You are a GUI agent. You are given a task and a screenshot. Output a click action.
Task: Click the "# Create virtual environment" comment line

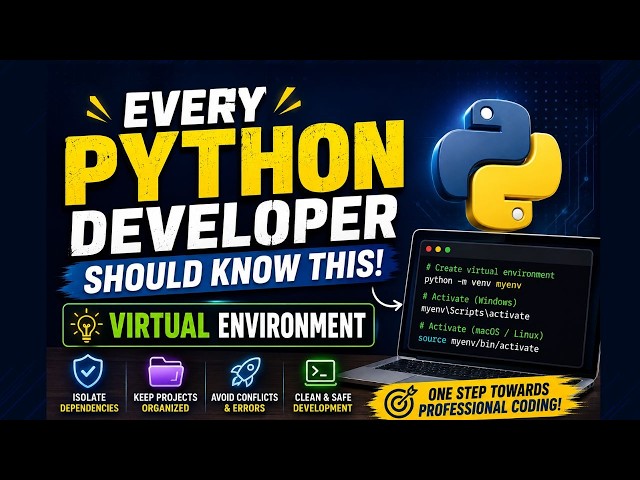pos(490,271)
